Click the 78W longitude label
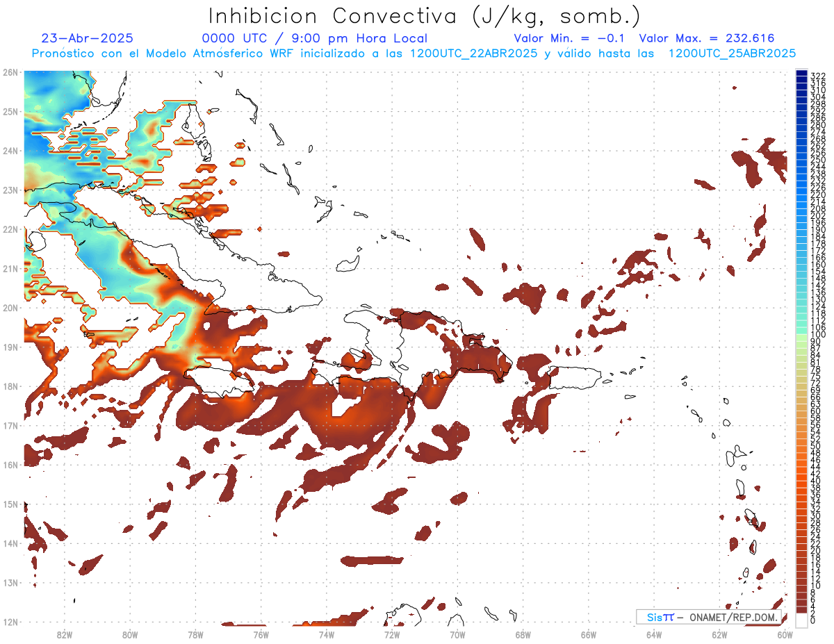 (195, 634)
